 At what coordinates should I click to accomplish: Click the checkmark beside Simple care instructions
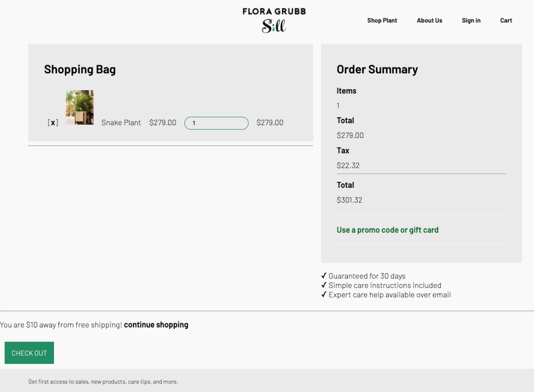point(324,285)
